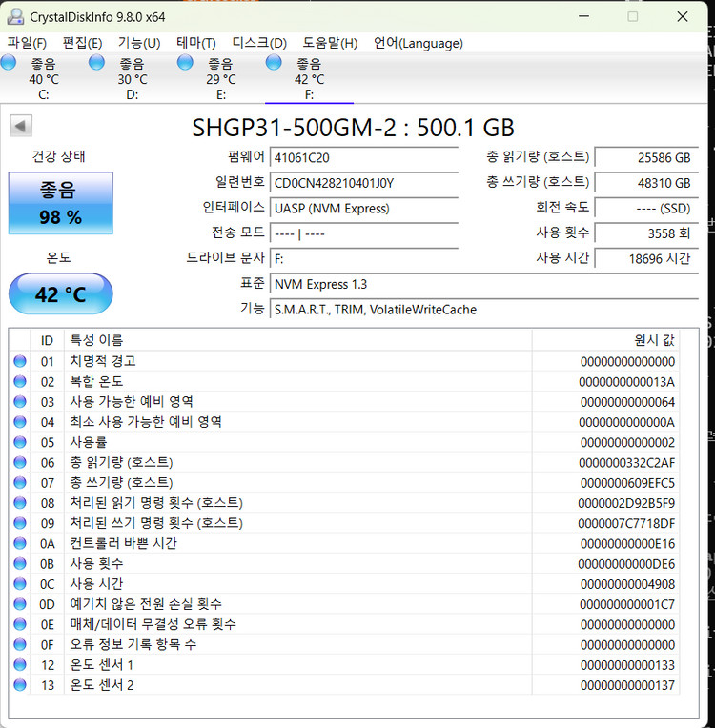
Task: Click status dot for 06 총 읽기량 (호스트)
Action: pos(20,462)
